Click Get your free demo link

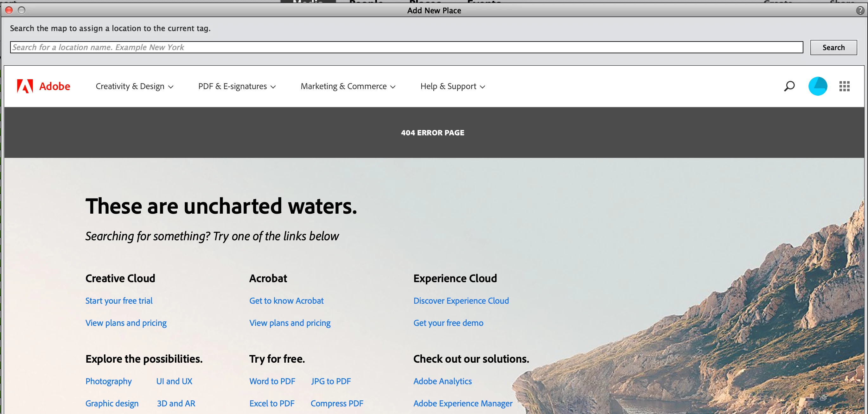coord(448,323)
